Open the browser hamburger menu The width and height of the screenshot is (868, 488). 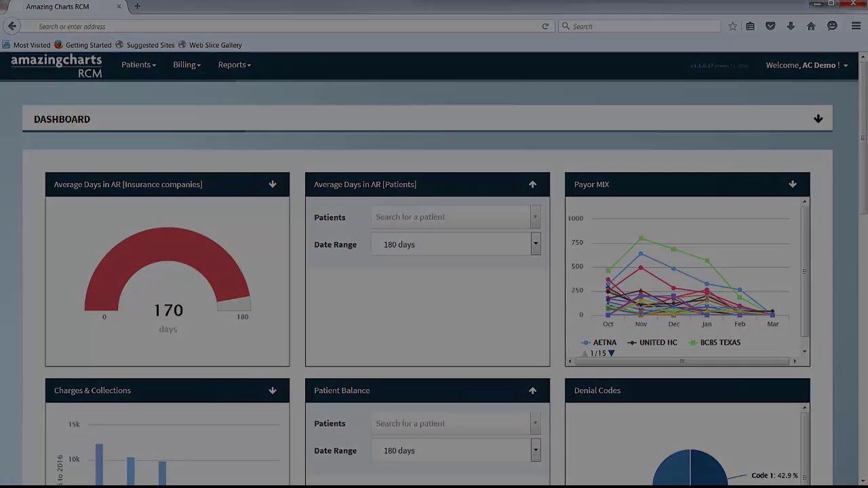point(856,26)
